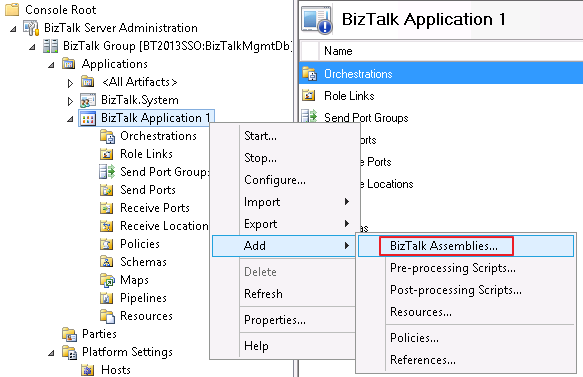Screen dimensions: 583x377
Task: Select Receive Ports in the tree
Action: (155, 208)
